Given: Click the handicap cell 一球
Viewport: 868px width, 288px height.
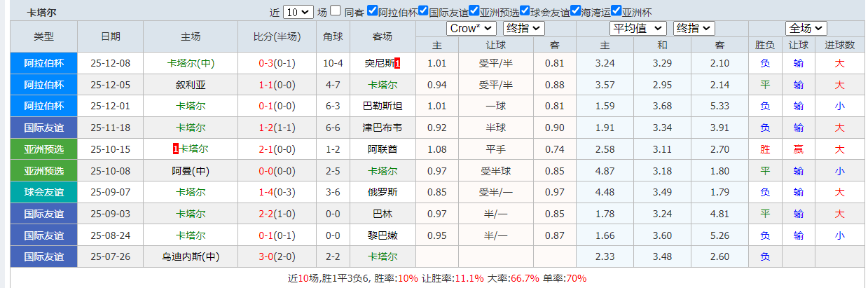Looking at the screenshot, I should coord(495,107).
